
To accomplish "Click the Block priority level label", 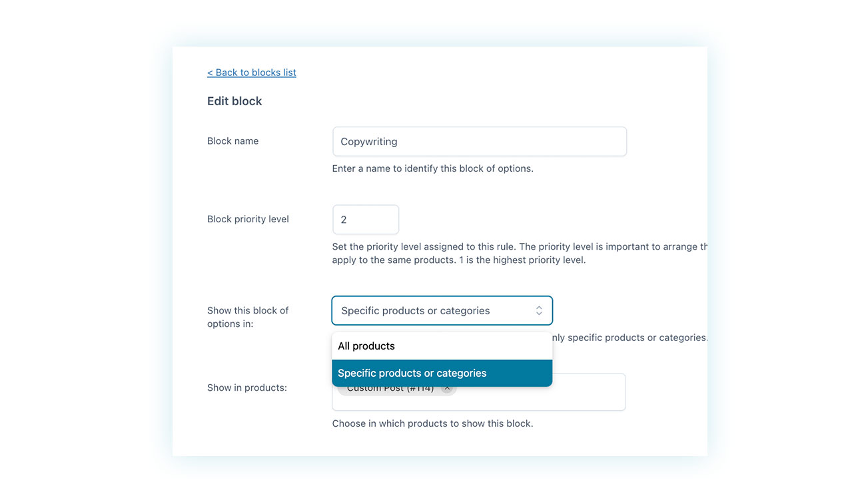I will point(248,219).
